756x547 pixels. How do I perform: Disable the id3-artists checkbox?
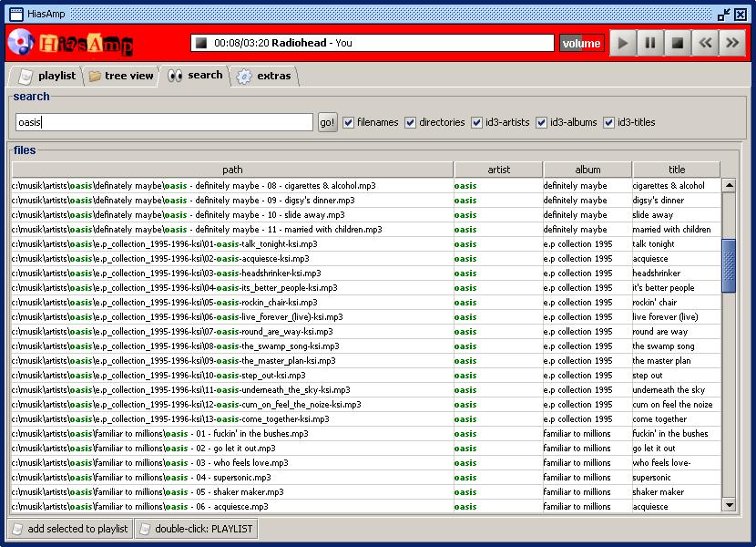click(477, 123)
